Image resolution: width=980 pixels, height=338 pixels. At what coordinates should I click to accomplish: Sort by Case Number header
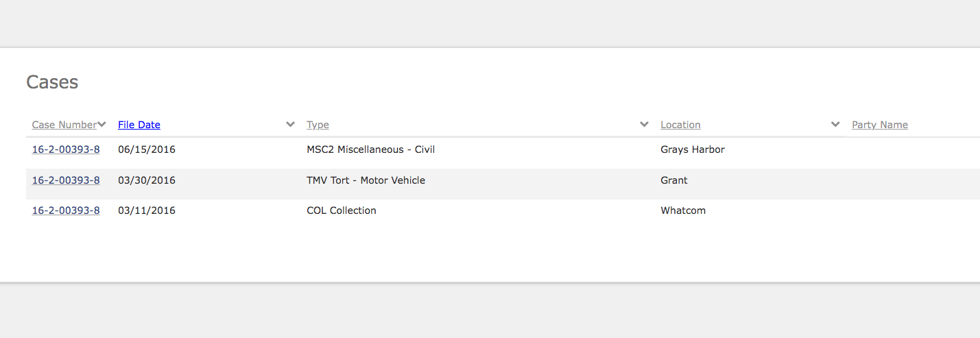click(x=64, y=125)
